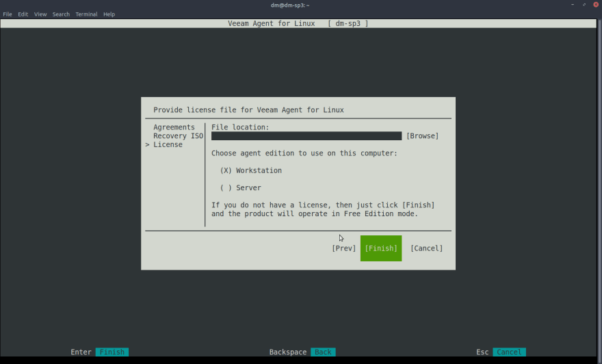Click the window title 'dm@dm-sp3: ~'
Screen dimensions: 602x364
tap(290, 5)
